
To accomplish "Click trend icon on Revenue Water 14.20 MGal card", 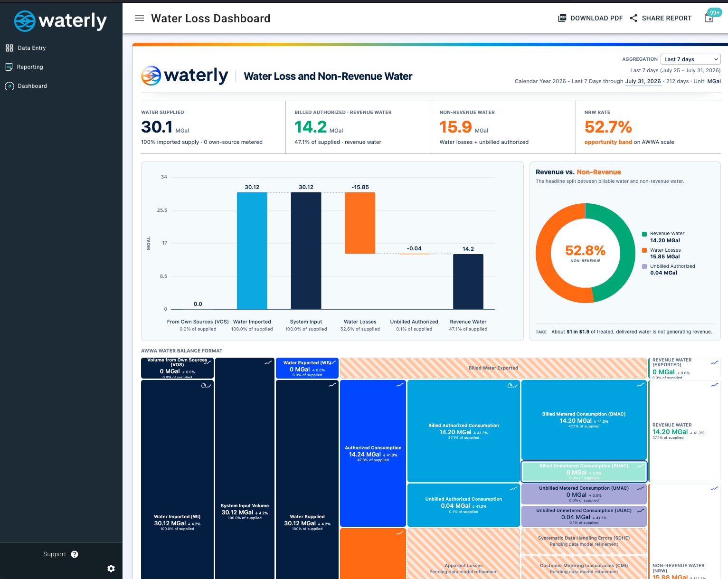I will pyautogui.click(x=715, y=385).
